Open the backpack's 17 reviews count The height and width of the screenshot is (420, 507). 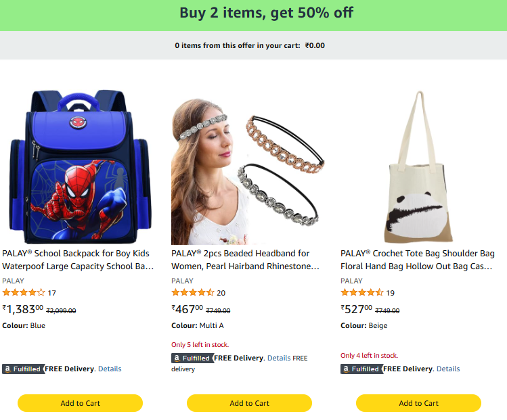pos(52,293)
